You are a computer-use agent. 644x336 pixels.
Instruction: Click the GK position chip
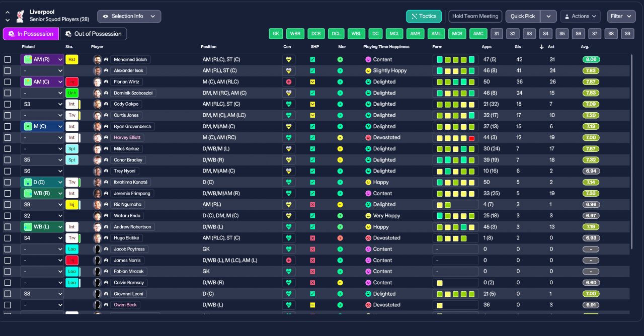(x=275, y=34)
